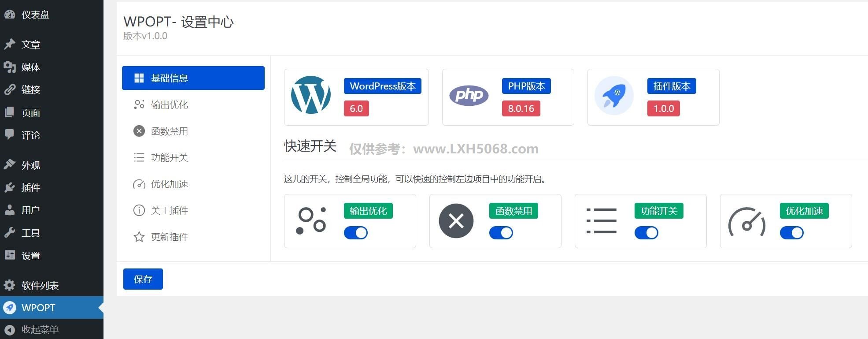Image resolution: width=868 pixels, height=339 pixels.
Task: Click the sliders icon beside 设置
Action: tap(10, 255)
